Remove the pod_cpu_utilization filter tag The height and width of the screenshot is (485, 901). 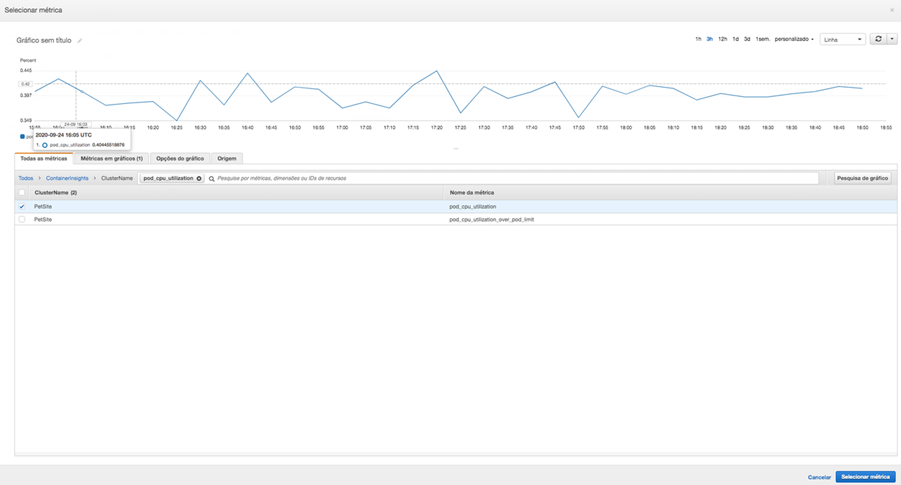tap(199, 178)
